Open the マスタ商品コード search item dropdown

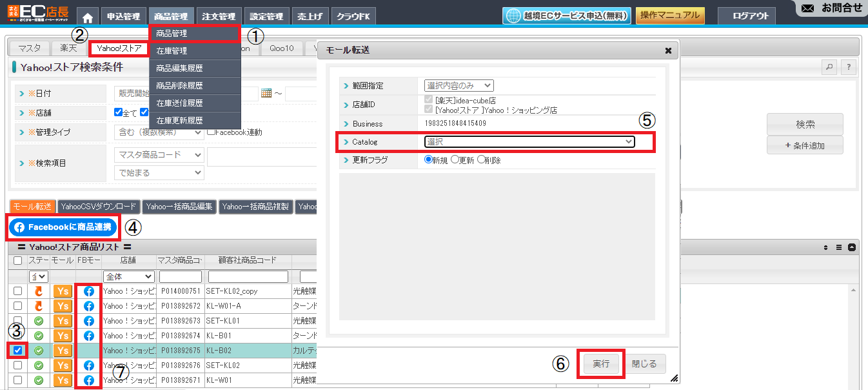[x=159, y=156]
